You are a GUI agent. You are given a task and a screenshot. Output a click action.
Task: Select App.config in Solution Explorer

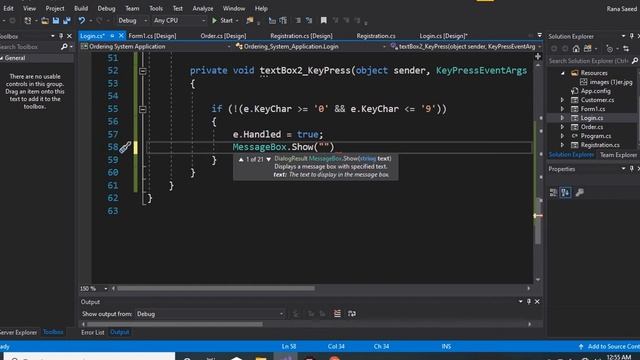(x=596, y=91)
